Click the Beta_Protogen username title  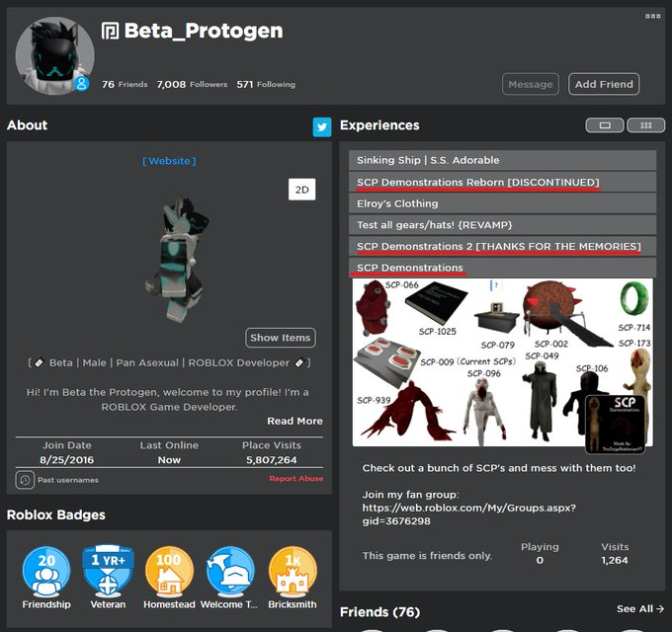(204, 31)
